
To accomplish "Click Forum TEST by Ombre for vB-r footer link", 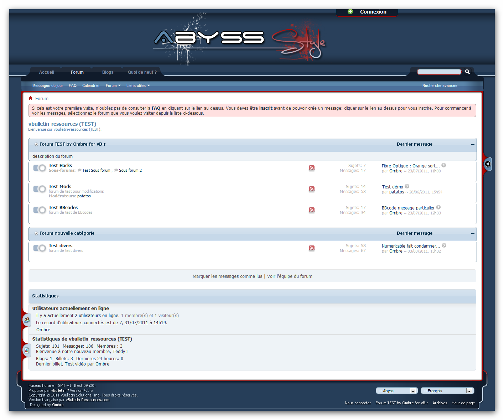I will point(401,403).
